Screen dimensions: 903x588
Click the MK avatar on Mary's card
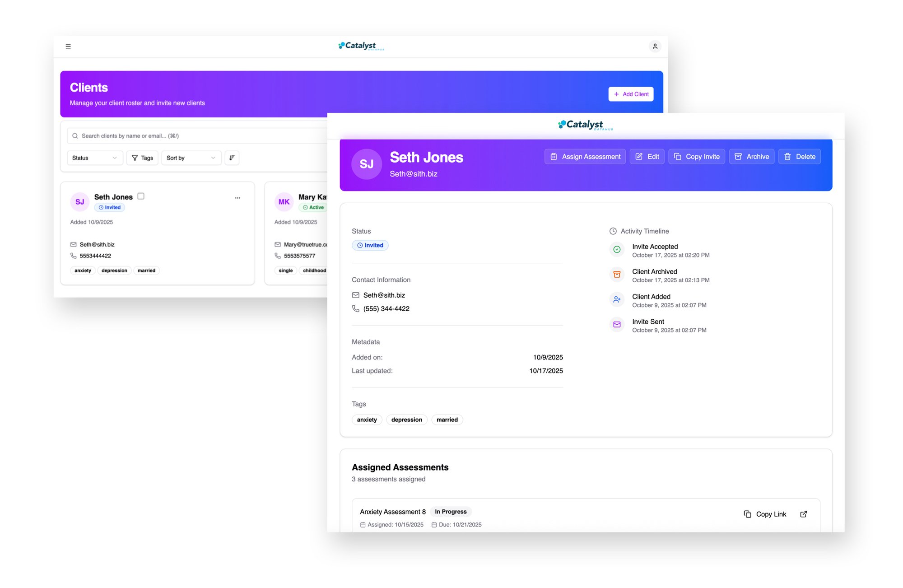pyautogui.click(x=284, y=202)
